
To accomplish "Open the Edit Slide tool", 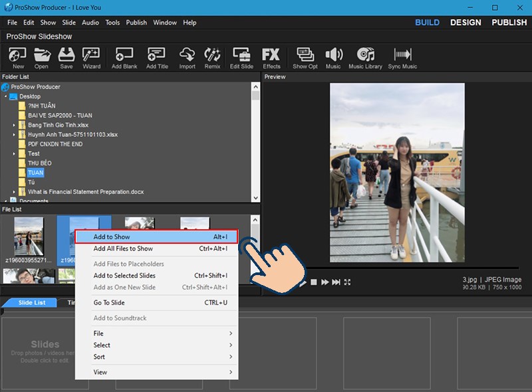I will tap(241, 58).
